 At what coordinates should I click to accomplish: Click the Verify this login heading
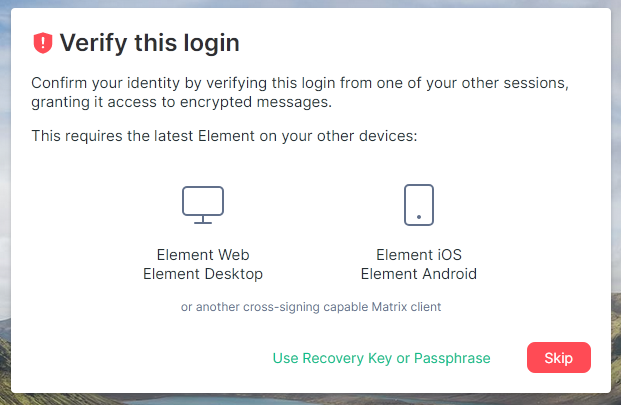[x=149, y=43]
